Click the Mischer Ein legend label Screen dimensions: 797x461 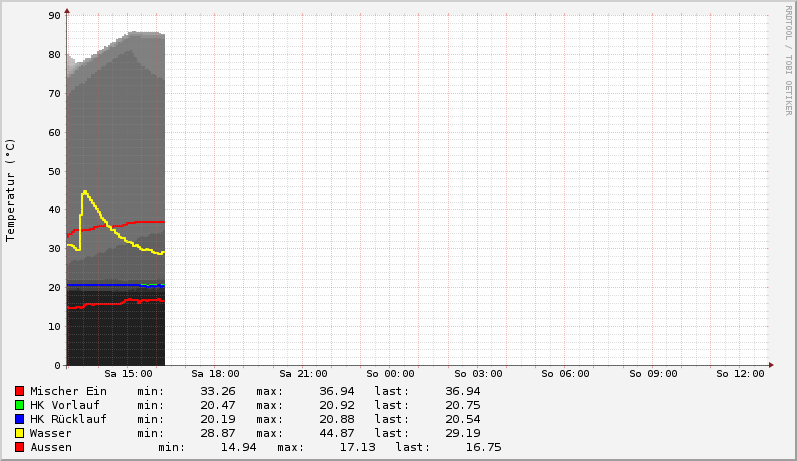68,391
